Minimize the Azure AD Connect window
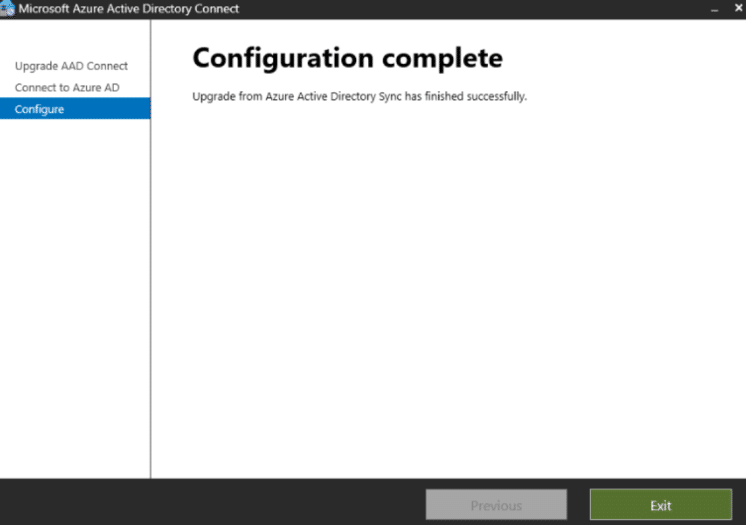The width and height of the screenshot is (746, 525). point(715,9)
